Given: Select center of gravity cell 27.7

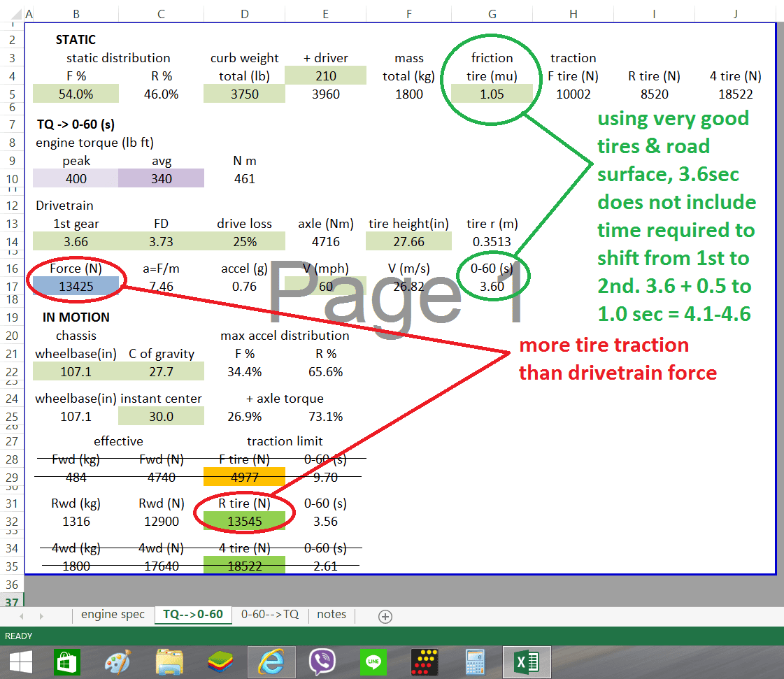Looking at the screenshot, I should 162,371.
